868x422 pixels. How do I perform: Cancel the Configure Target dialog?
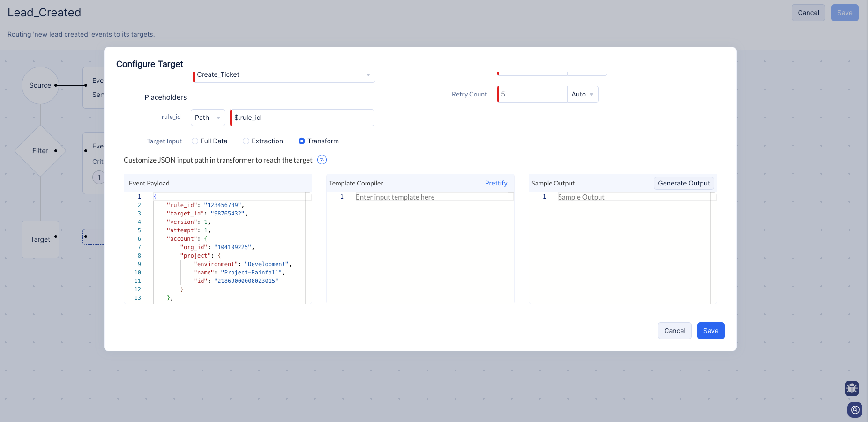coord(674,331)
